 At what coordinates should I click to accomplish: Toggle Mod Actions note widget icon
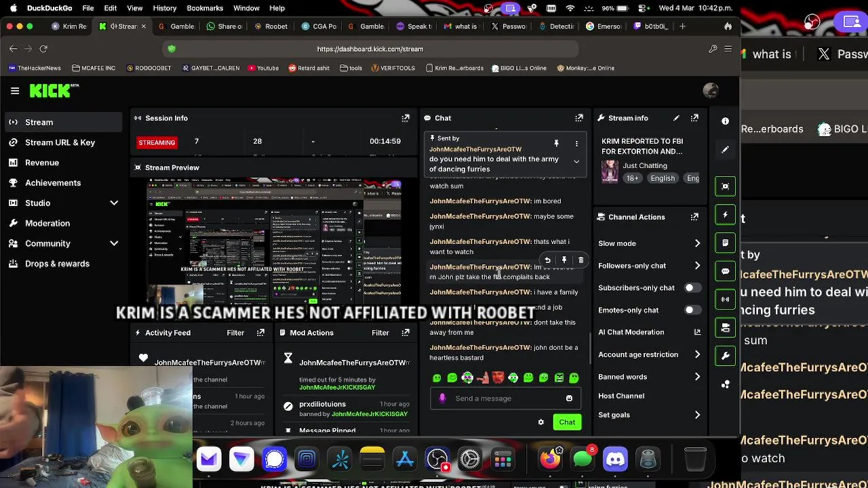point(725,243)
